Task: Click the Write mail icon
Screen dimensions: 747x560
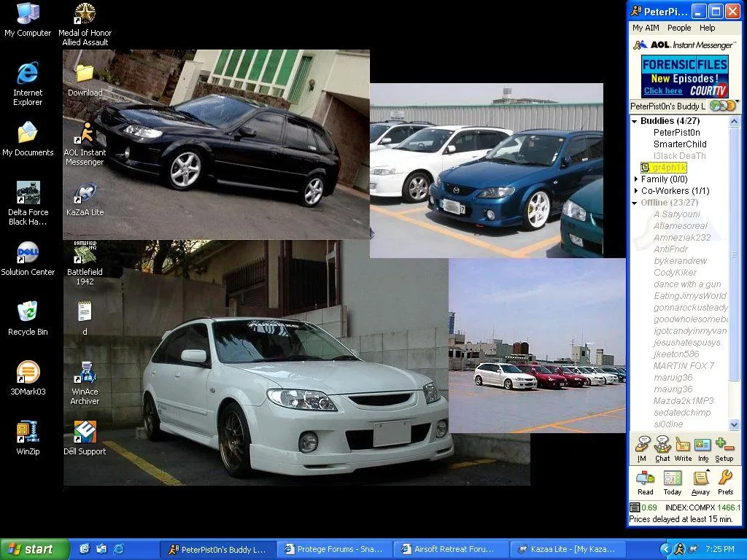Action: point(683,448)
